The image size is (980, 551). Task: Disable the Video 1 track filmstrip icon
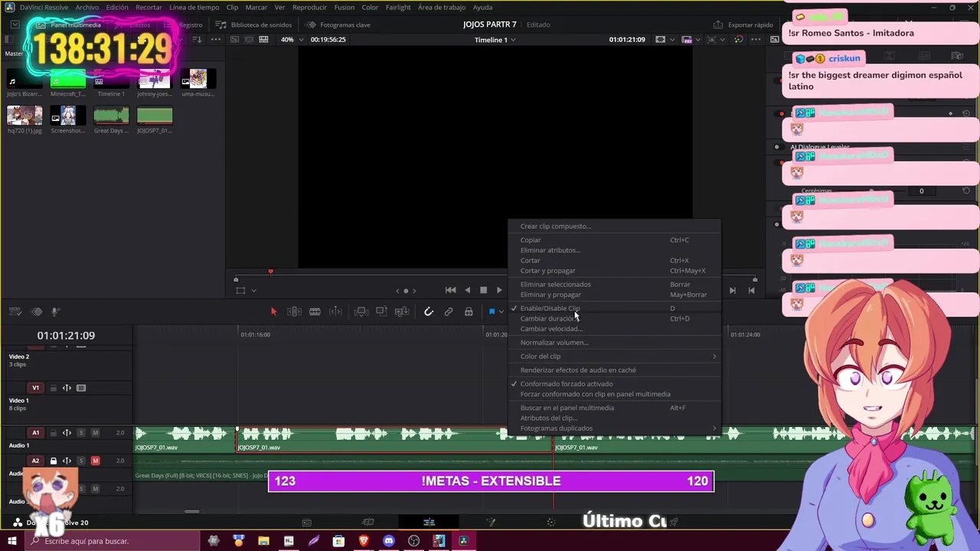coord(81,388)
